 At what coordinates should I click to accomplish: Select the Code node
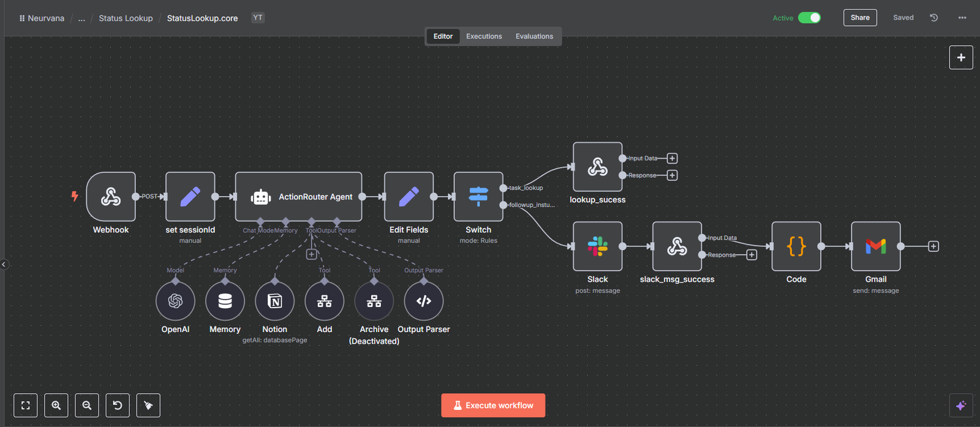pyautogui.click(x=796, y=246)
